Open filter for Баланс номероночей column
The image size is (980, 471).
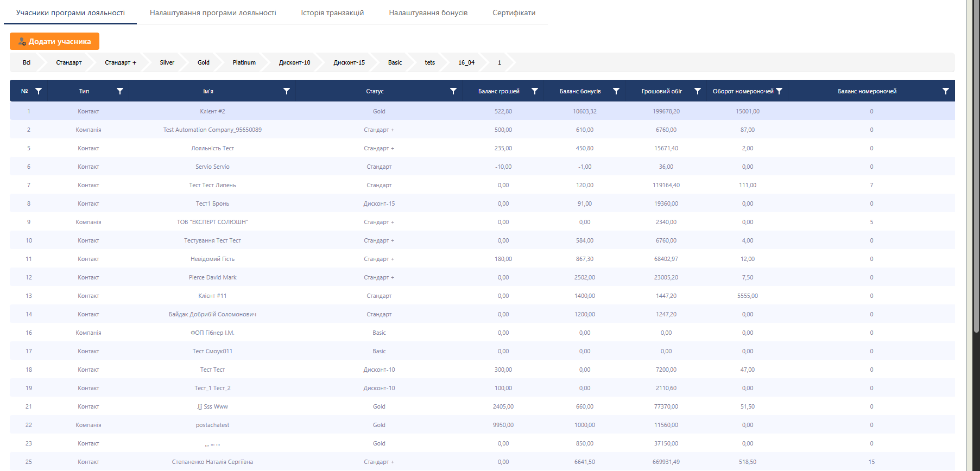click(x=946, y=91)
